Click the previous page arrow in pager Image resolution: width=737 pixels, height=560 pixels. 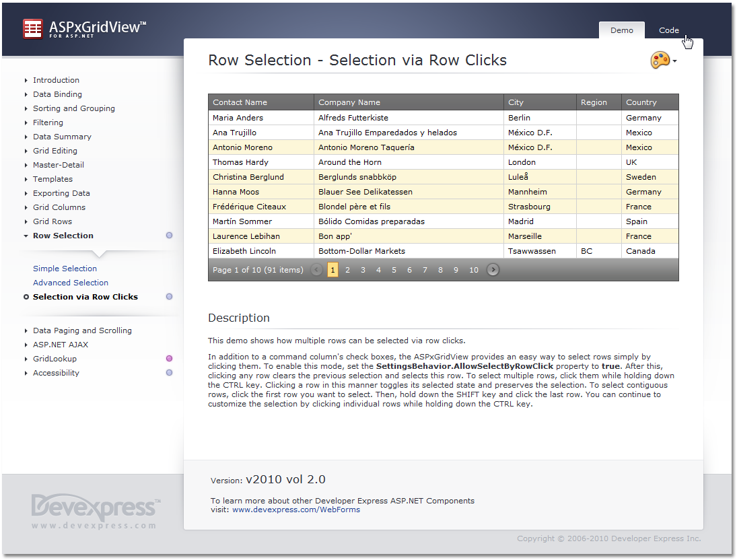pyautogui.click(x=316, y=270)
